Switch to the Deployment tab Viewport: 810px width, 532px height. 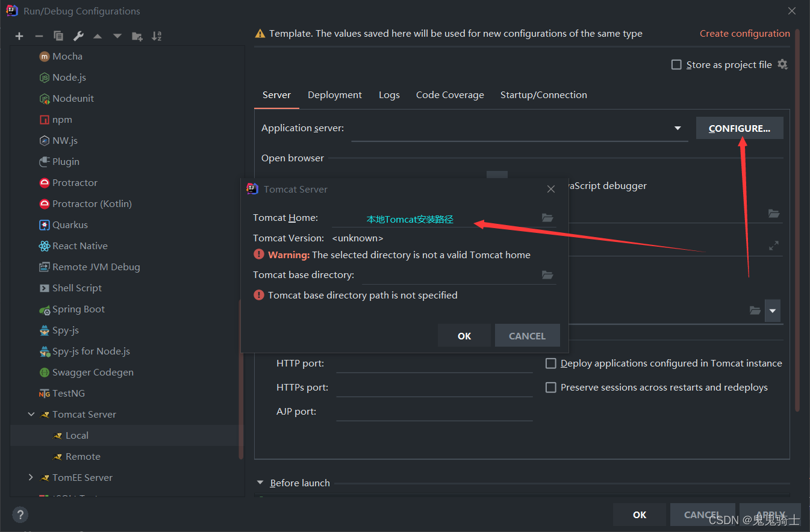point(335,95)
